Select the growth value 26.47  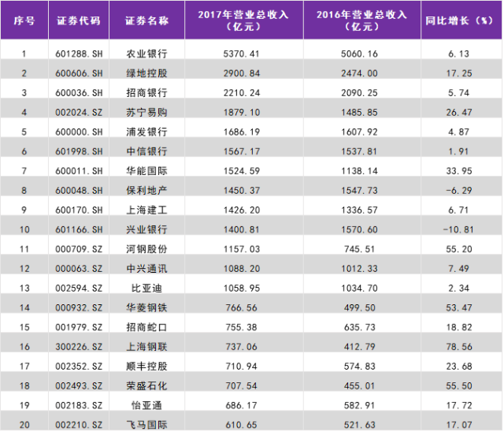pos(459,113)
